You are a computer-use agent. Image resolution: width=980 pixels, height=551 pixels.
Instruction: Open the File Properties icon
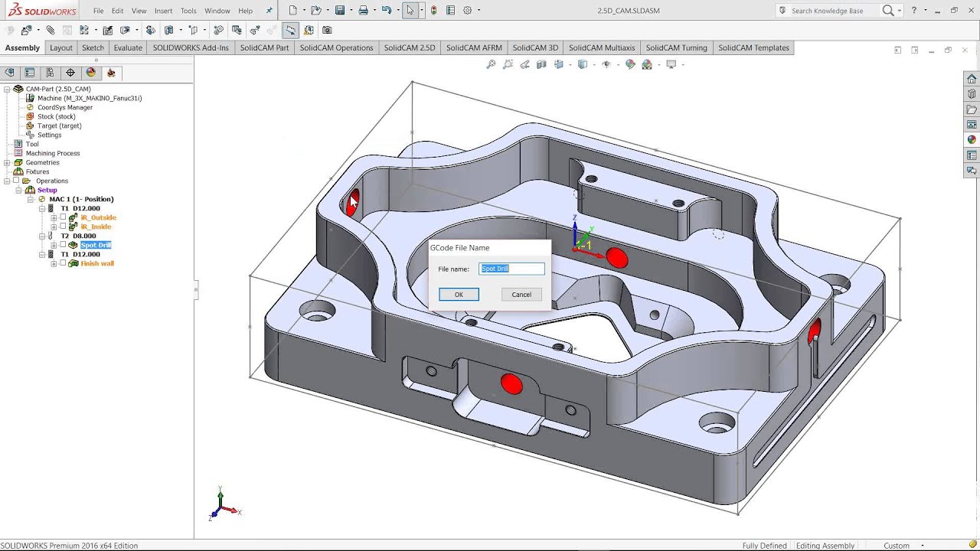450,11
